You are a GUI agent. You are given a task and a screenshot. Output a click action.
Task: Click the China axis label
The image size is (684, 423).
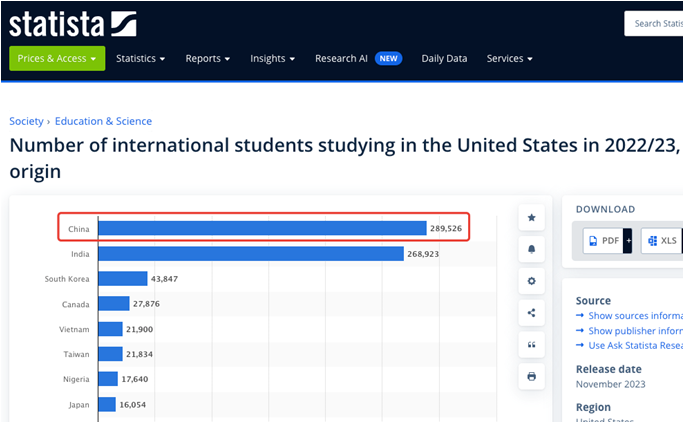[79, 229]
